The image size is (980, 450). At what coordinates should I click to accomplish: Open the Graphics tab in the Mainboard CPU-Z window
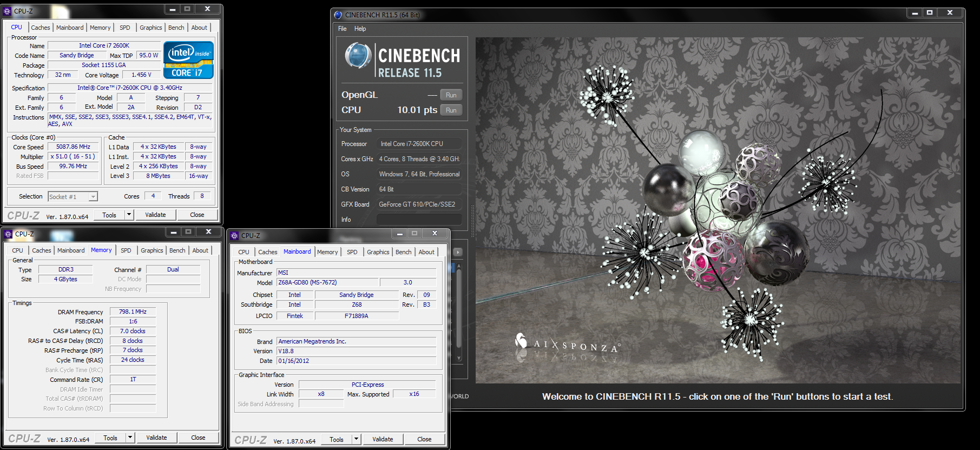tap(378, 252)
